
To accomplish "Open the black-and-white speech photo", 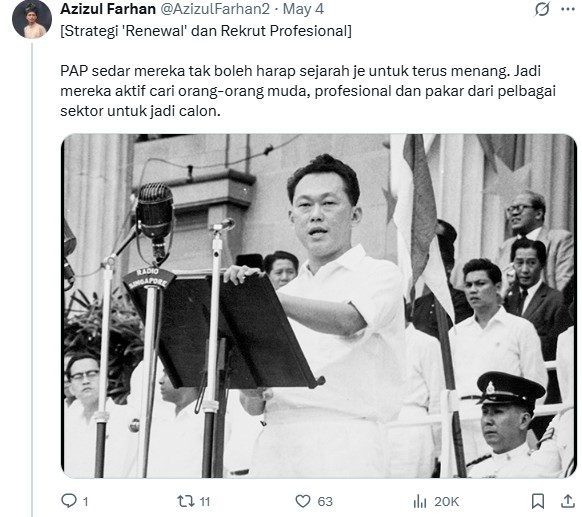I will 318,306.
